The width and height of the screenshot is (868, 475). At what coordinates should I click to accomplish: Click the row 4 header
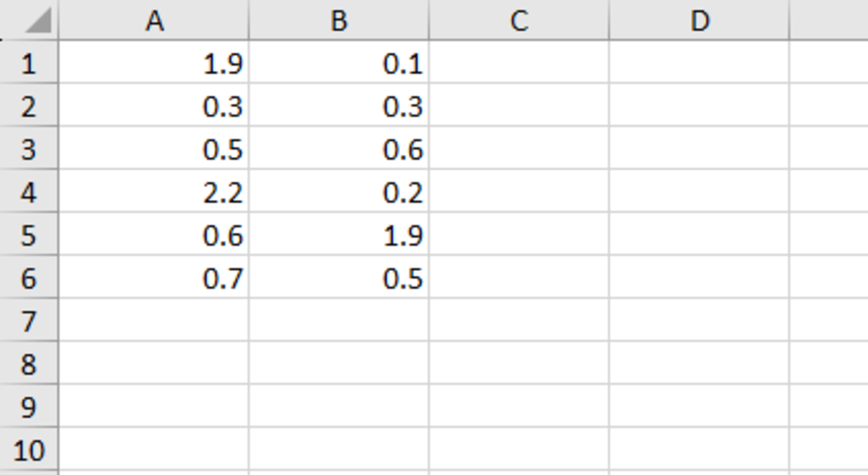28,192
